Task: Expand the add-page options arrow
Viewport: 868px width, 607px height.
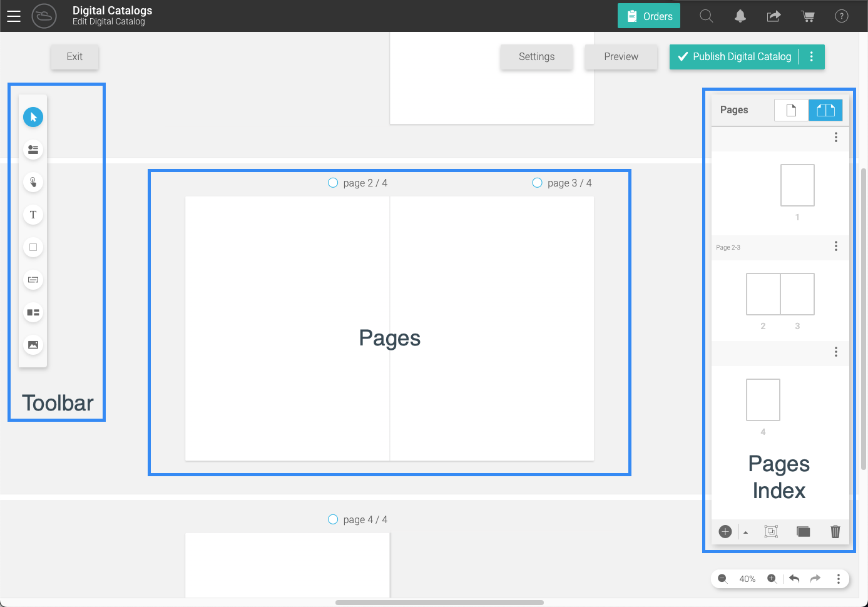Action: tap(746, 531)
